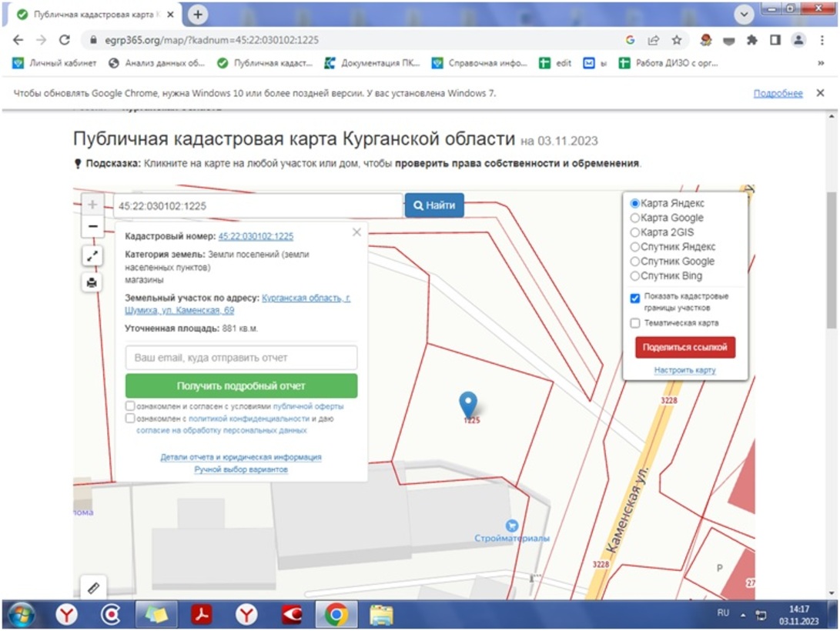Expand the hidden bookmarks chevron
The height and width of the screenshot is (631, 840).
coord(821,63)
